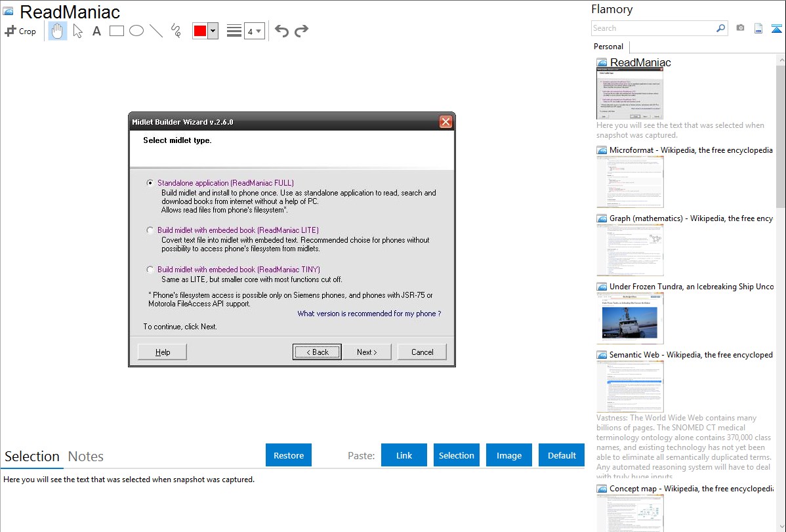Pick the ellipse shape tool
The image size is (786, 532).
click(x=136, y=31)
